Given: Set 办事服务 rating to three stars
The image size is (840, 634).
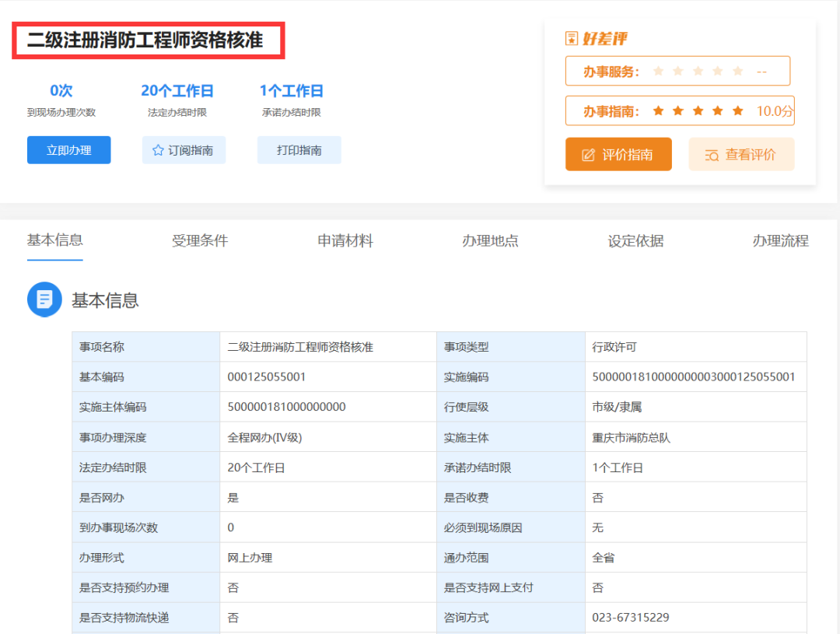Looking at the screenshot, I should 698,72.
